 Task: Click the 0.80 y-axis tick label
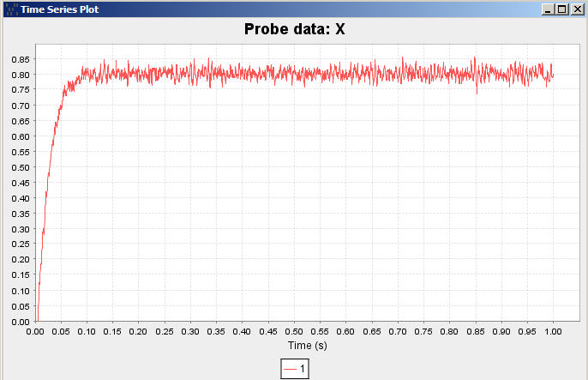pyautogui.click(x=21, y=75)
